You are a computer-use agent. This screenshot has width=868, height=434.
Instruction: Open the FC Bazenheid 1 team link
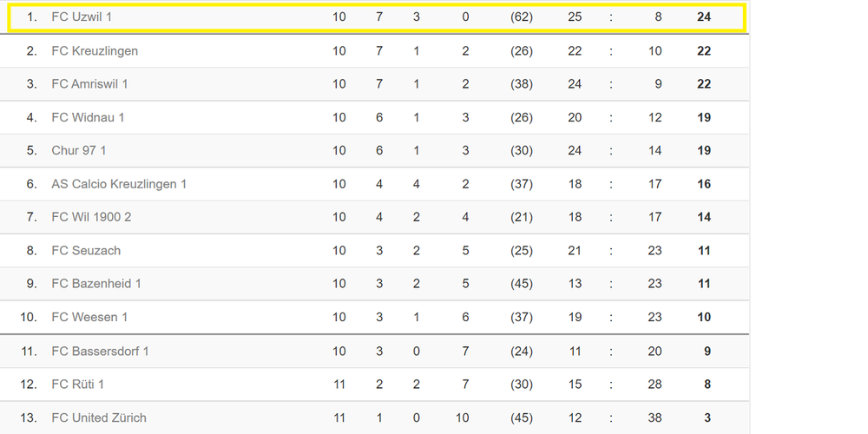96,284
